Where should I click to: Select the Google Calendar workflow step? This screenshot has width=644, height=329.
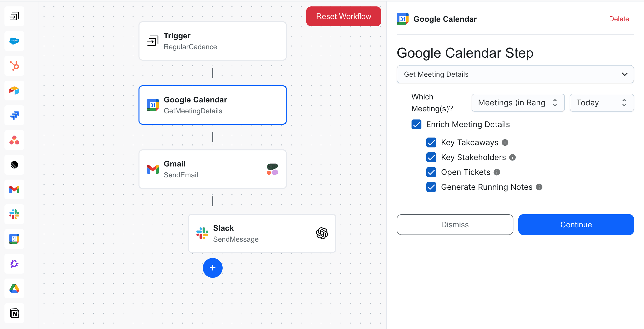pyautogui.click(x=213, y=105)
